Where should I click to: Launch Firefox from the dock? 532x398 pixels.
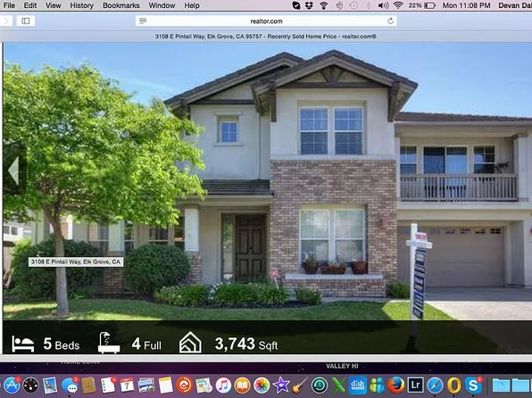coord(396,386)
